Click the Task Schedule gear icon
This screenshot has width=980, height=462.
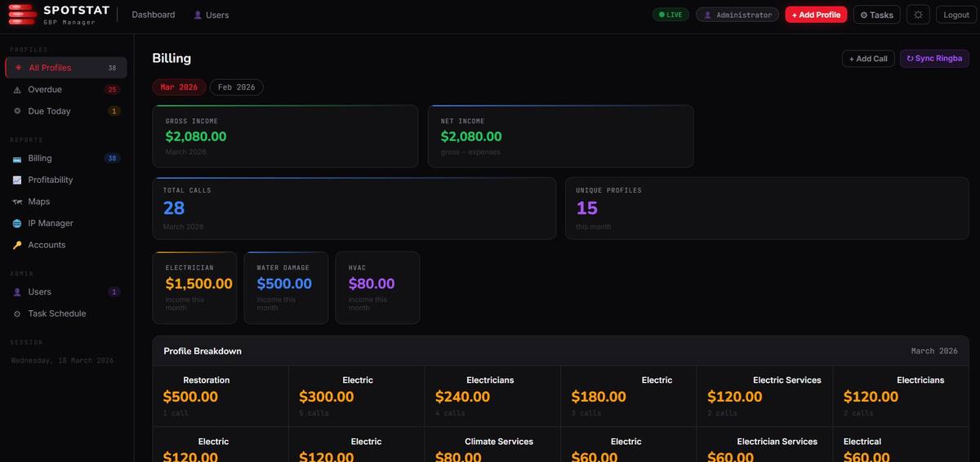17,313
